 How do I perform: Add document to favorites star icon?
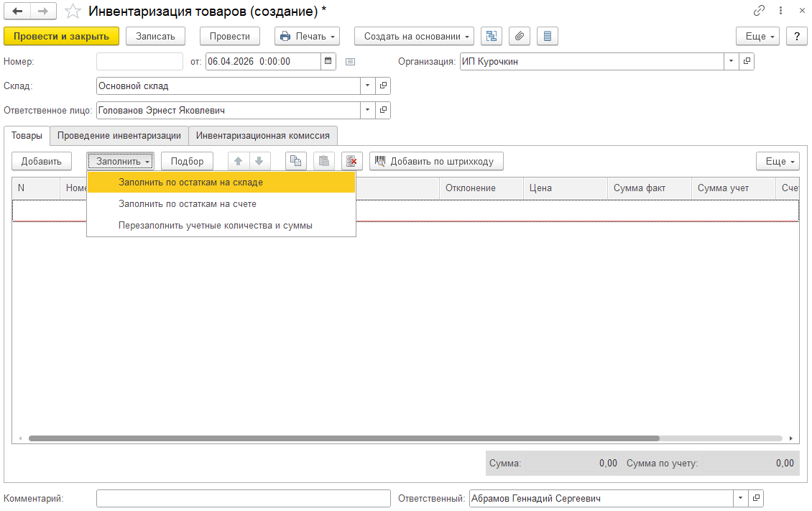pos(73,11)
